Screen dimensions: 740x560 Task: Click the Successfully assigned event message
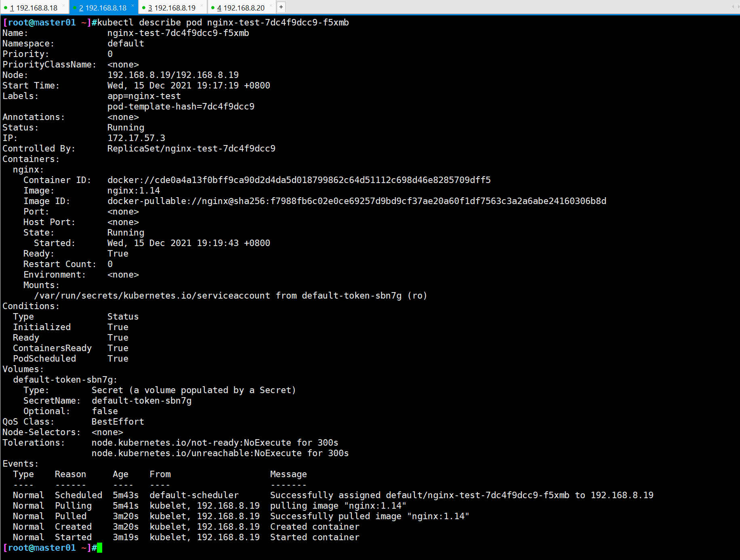point(462,495)
